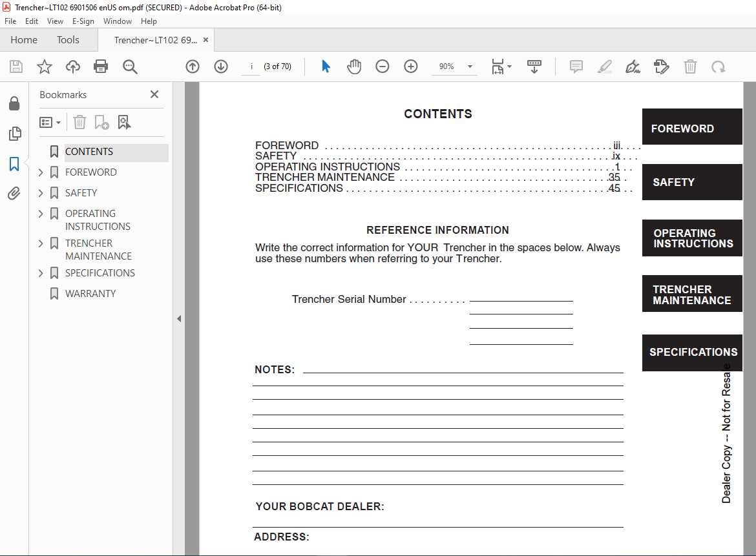Click the Delete trash icon in toolbar
This screenshot has height=556, width=756.
[x=691, y=67]
